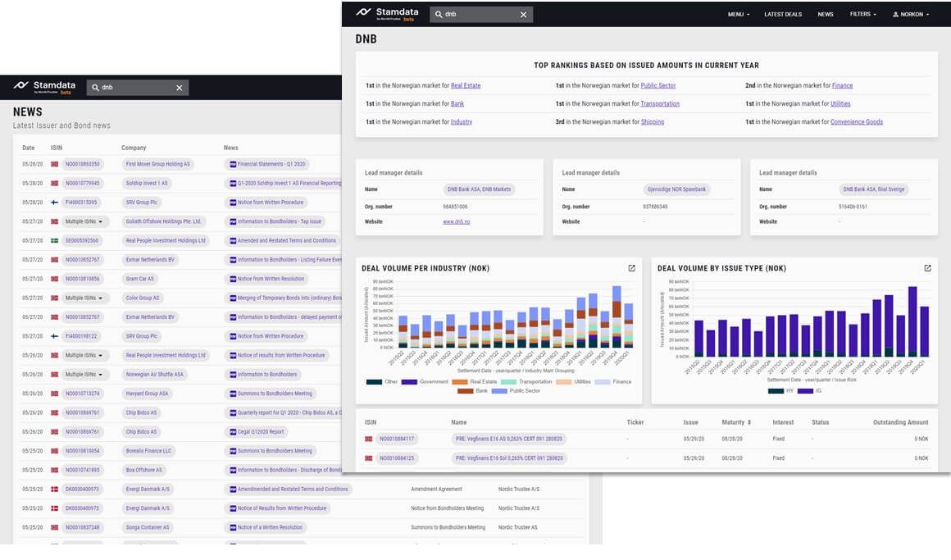Open Utilities ranking link
The width and height of the screenshot is (951, 560).
click(840, 104)
